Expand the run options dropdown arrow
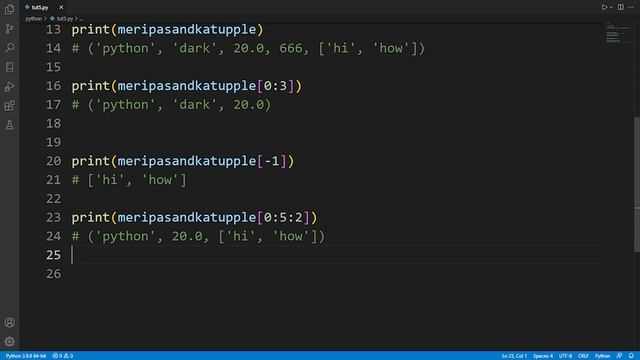The width and height of the screenshot is (640, 360). (611, 7)
